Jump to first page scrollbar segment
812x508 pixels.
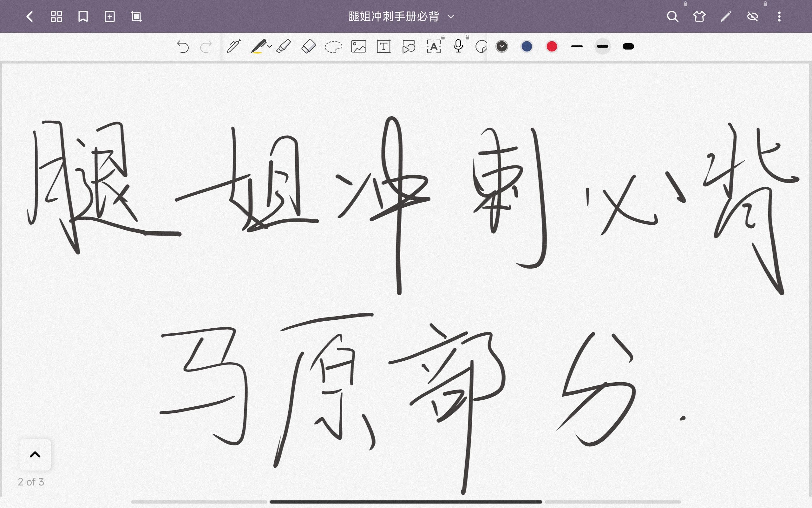click(x=199, y=502)
